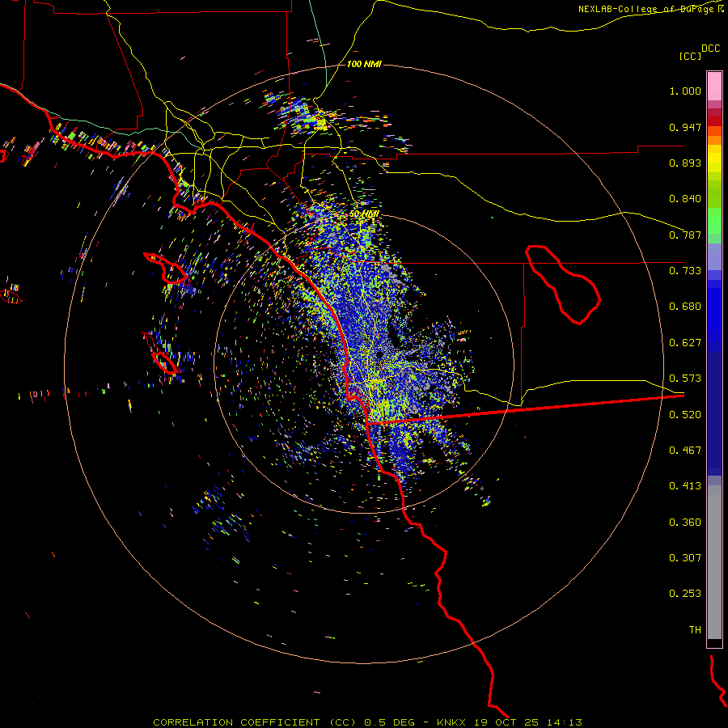Click the 0.627 value on the color scale
Image resolution: width=728 pixels, height=728 pixels.
pyautogui.click(x=685, y=343)
